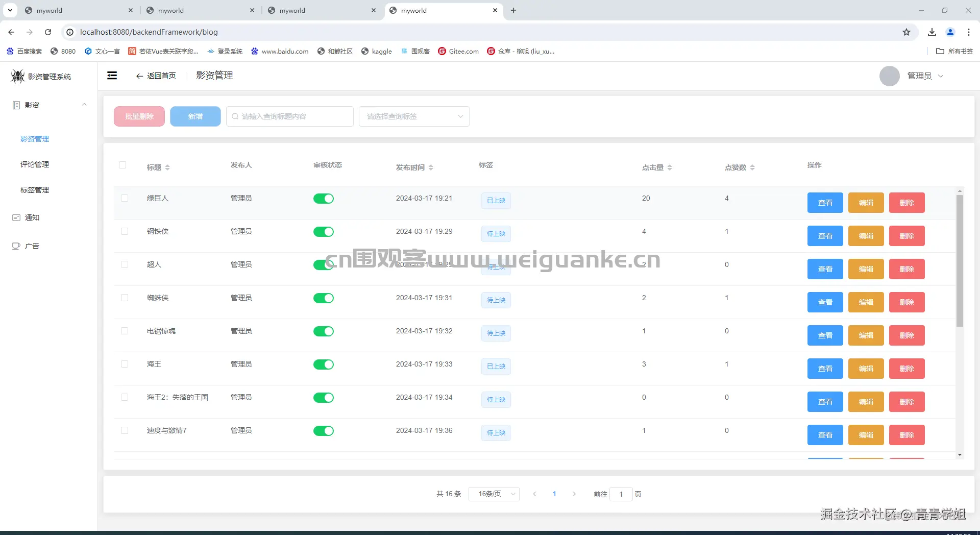
Task: Open Chrome three-dot menu
Action: tap(969, 32)
